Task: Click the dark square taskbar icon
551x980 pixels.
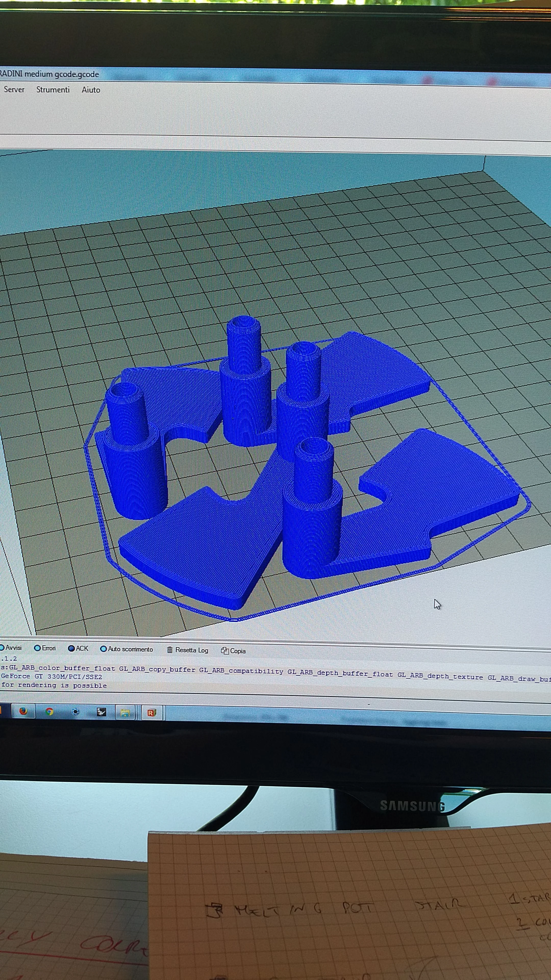Action: pyautogui.click(x=101, y=712)
